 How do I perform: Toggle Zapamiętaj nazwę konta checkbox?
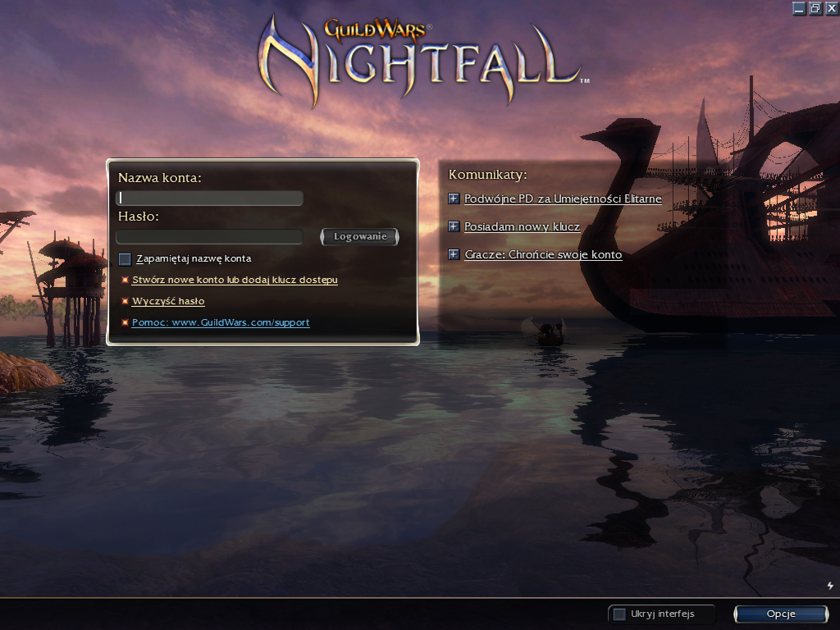point(125,259)
